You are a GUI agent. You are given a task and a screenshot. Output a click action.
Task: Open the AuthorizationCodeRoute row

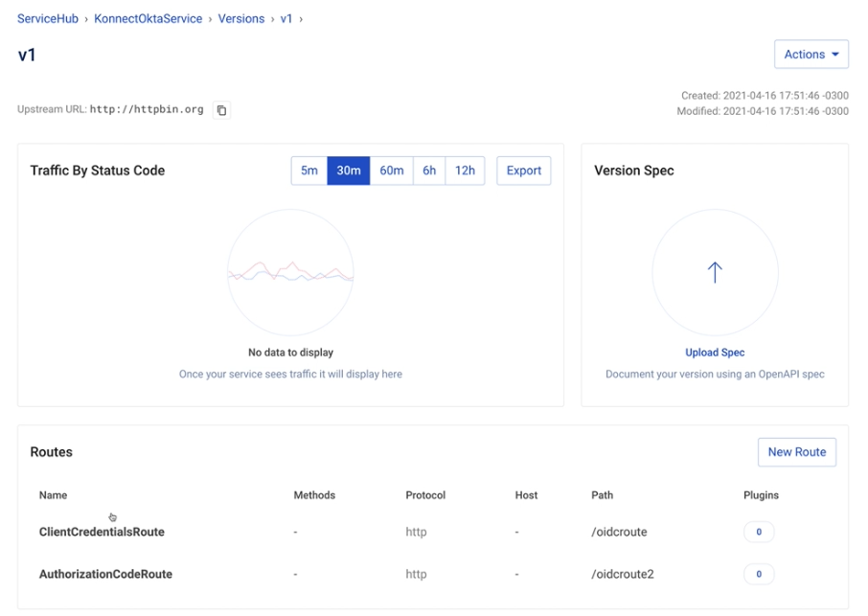(105, 575)
